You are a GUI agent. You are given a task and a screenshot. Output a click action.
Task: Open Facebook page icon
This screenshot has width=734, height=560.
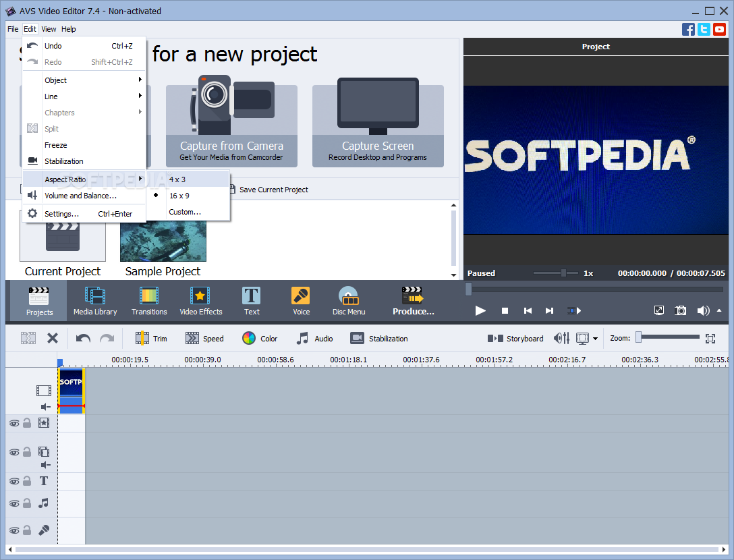688,29
